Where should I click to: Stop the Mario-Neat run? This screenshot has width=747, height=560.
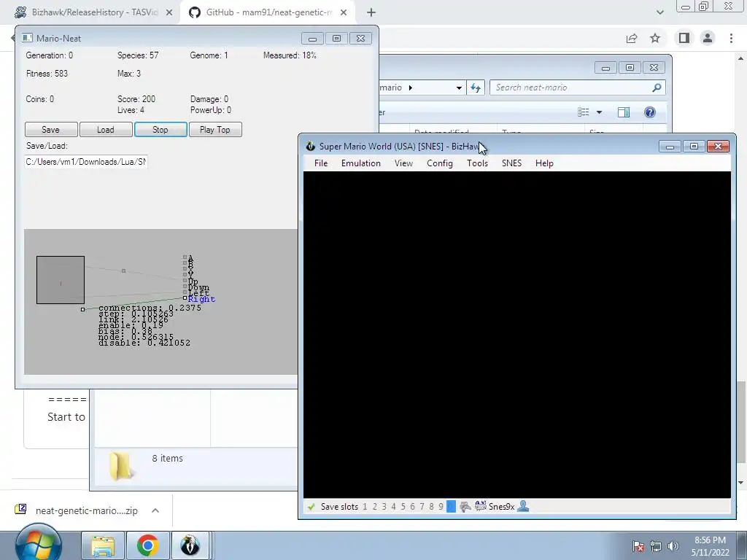point(160,130)
